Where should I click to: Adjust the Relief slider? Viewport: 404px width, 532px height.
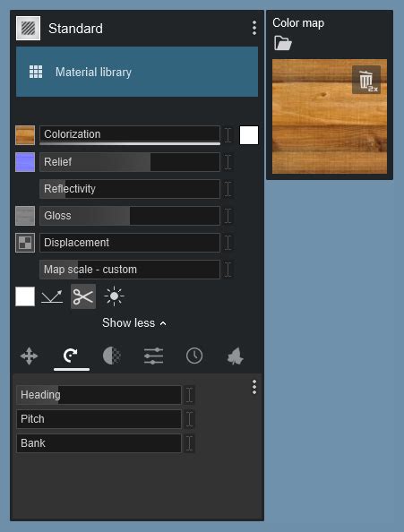(130, 162)
